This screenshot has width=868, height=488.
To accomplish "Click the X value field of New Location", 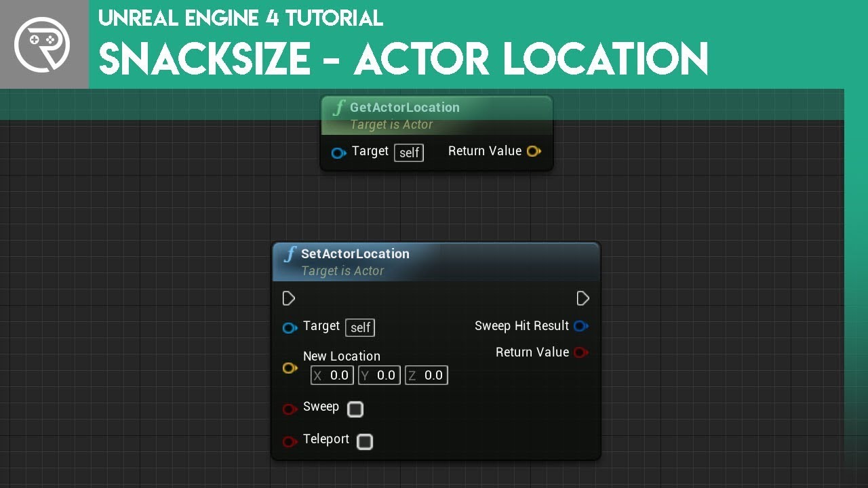I will [x=332, y=375].
